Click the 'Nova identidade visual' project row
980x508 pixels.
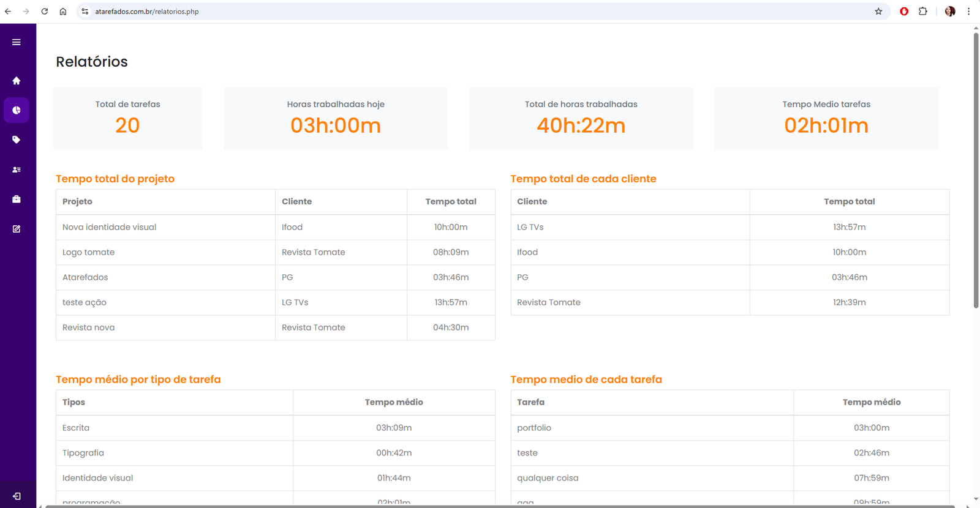pyautogui.click(x=109, y=227)
